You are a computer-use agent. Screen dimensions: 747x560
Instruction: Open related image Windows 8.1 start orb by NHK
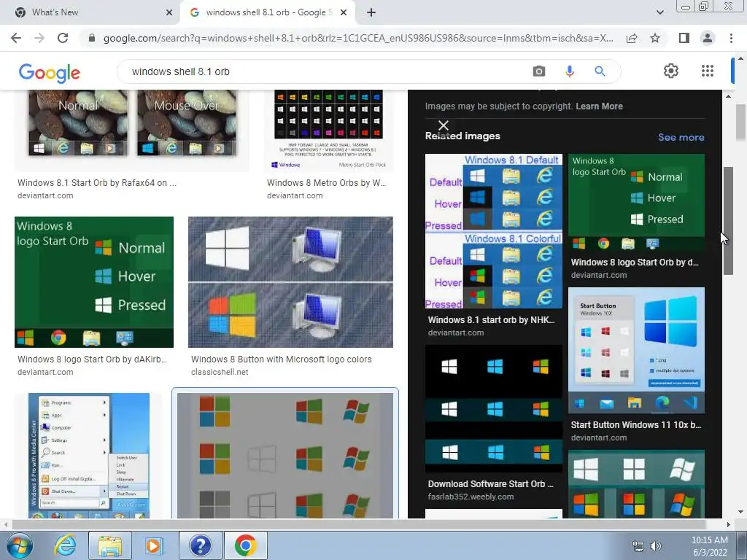point(494,231)
